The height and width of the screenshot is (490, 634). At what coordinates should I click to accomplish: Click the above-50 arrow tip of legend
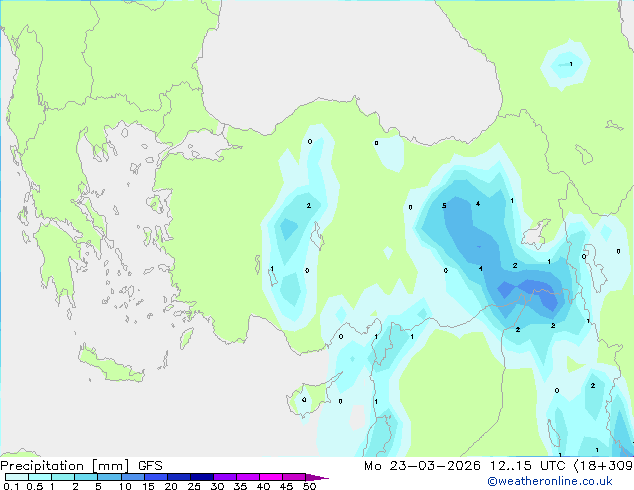tap(317, 477)
